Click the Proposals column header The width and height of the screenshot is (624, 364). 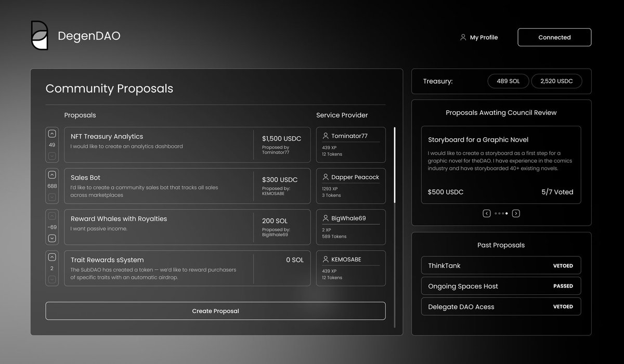point(80,115)
